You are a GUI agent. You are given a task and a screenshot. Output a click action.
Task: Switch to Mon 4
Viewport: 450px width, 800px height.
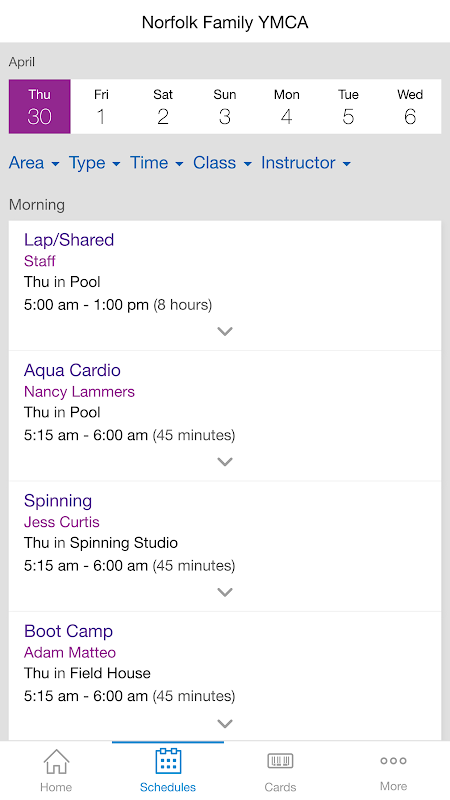(286, 107)
